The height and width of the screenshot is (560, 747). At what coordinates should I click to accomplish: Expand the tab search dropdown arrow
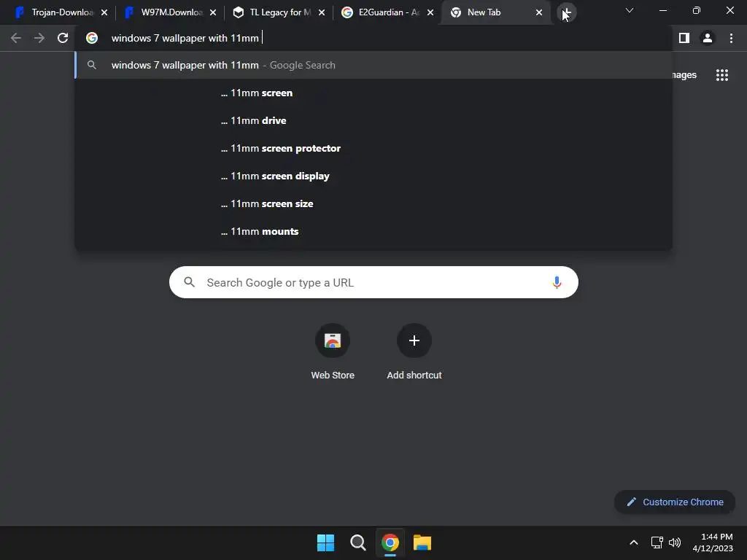tap(630, 10)
